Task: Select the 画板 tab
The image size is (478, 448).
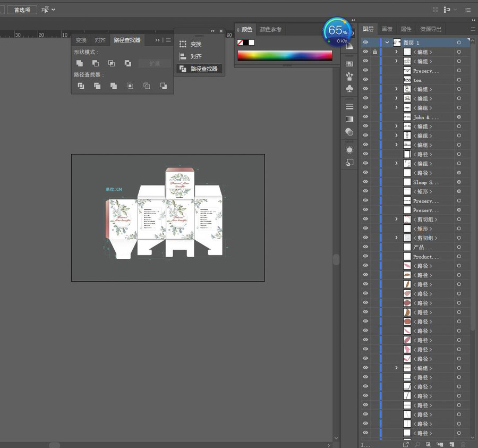Action: pos(387,29)
